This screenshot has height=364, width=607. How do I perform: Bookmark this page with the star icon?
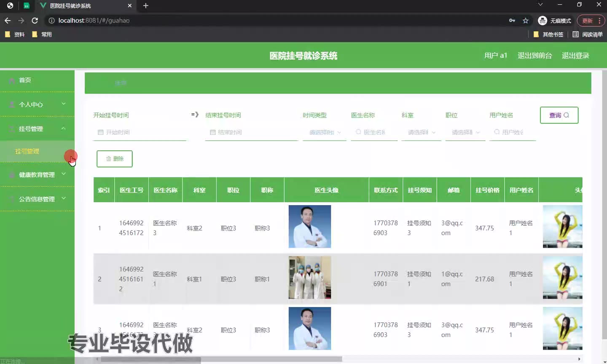point(525,21)
